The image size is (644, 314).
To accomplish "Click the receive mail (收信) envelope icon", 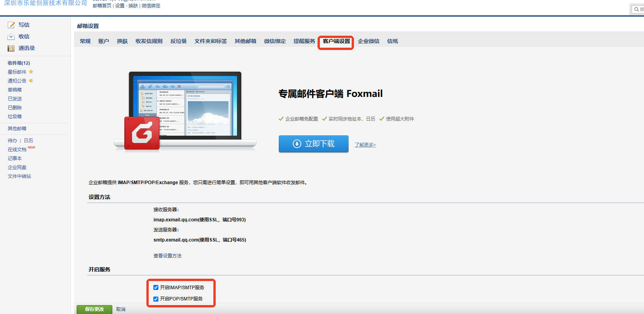I will tap(11, 36).
